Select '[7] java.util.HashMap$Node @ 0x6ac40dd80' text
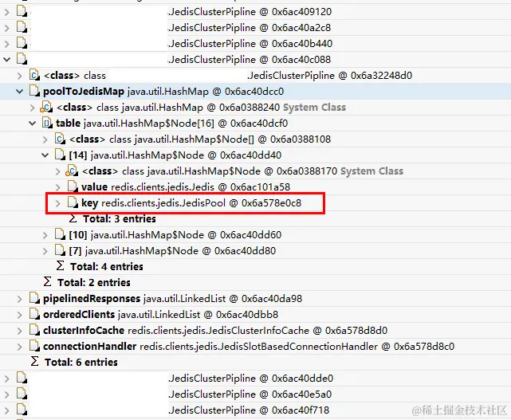 point(172,251)
